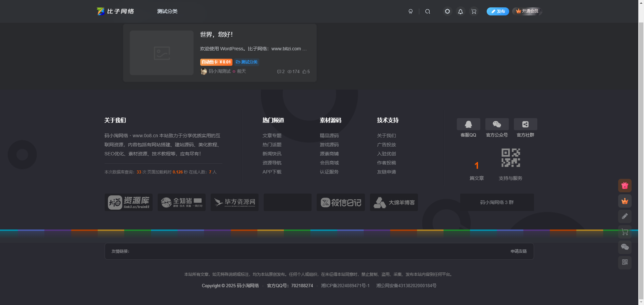644x305 pixels.
Task: Open the 客服QQ contact icon
Action: (x=468, y=124)
